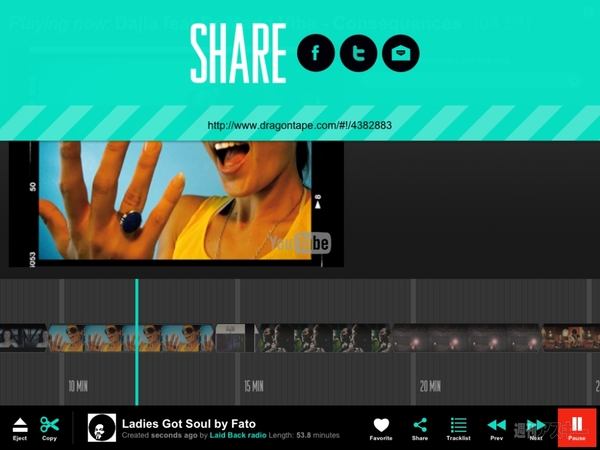Click the cyan playhead on the timeline
Image resolution: width=600 pixels, height=450 pixels.
(136, 340)
